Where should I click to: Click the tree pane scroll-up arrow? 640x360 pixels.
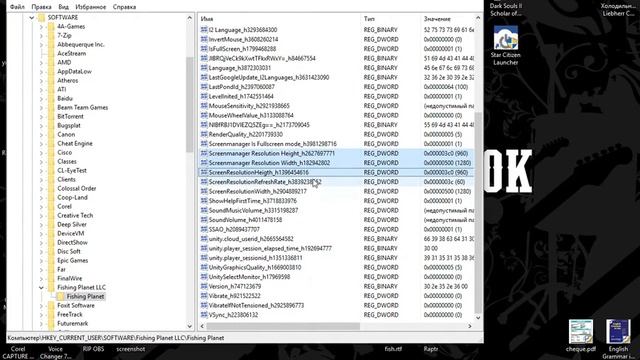(189, 18)
